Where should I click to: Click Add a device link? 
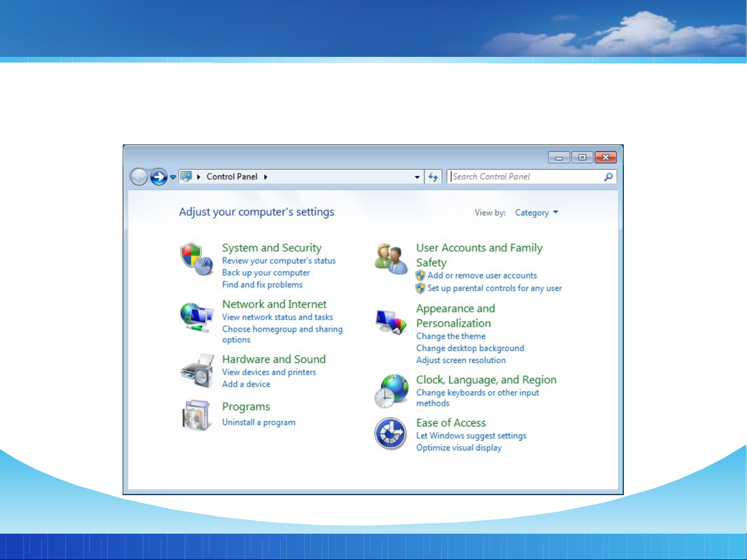(246, 384)
